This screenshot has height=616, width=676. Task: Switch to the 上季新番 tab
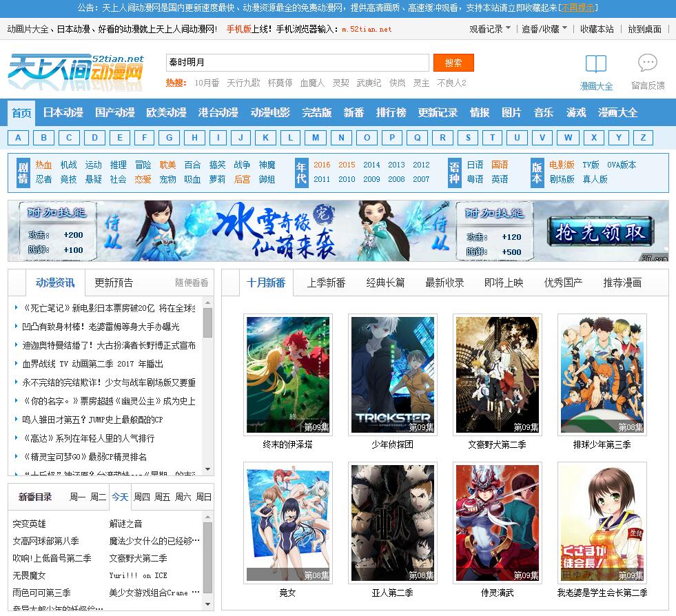pyautogui.click(x=326, y=283)
